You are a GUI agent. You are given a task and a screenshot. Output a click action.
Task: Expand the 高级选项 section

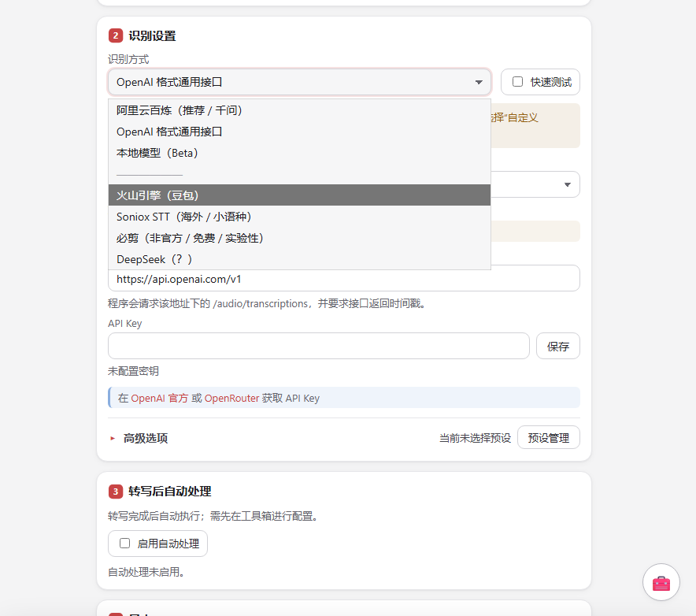139,438
